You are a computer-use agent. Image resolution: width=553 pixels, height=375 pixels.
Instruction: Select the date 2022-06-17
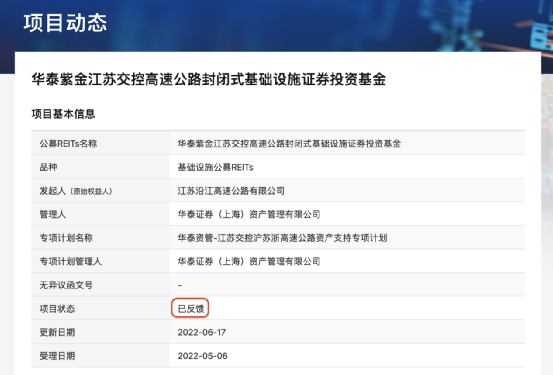tap(202, 332)
